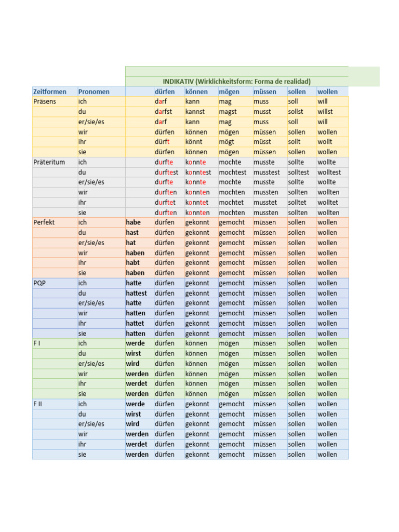Click the Pronomen column header
Screen dimensions: 399x532
101,91
